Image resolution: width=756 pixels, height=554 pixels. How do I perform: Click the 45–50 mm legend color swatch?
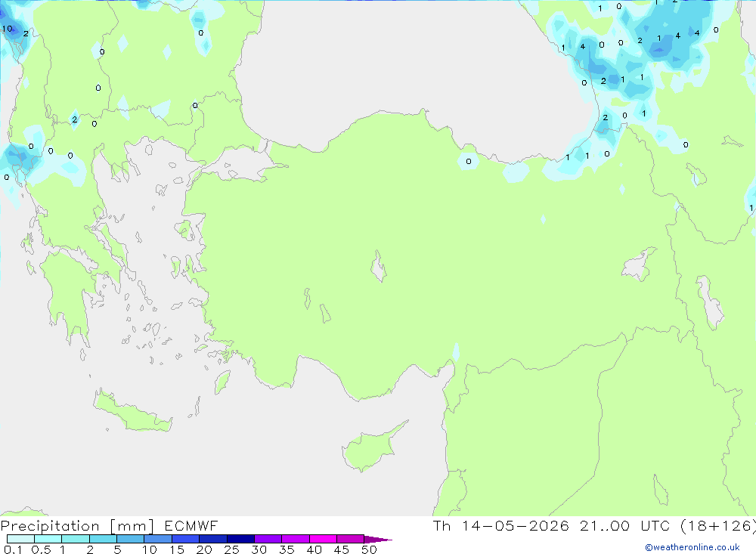[350, 539]
